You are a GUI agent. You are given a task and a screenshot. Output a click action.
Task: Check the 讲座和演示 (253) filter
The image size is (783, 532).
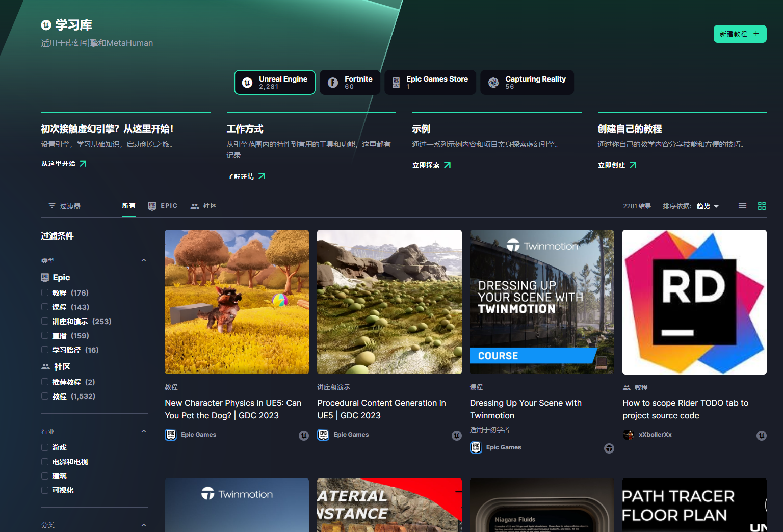click(x=45, y=322)
